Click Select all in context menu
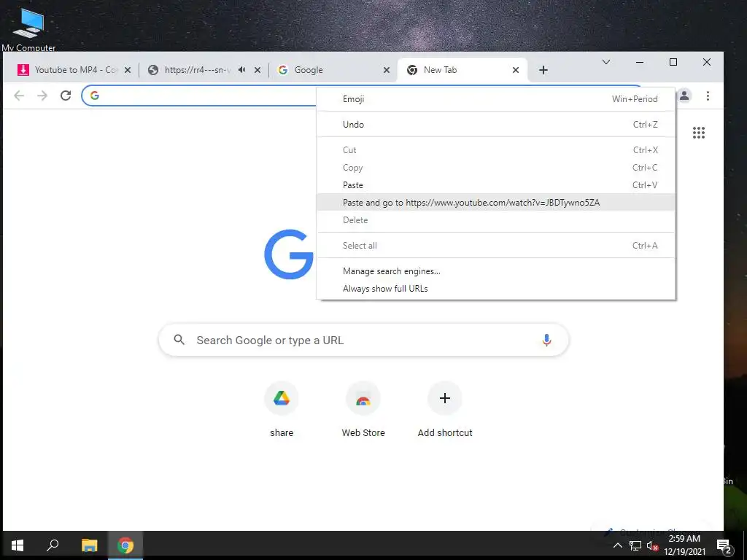Screen dimensions: 747x560 pos(496,246)
